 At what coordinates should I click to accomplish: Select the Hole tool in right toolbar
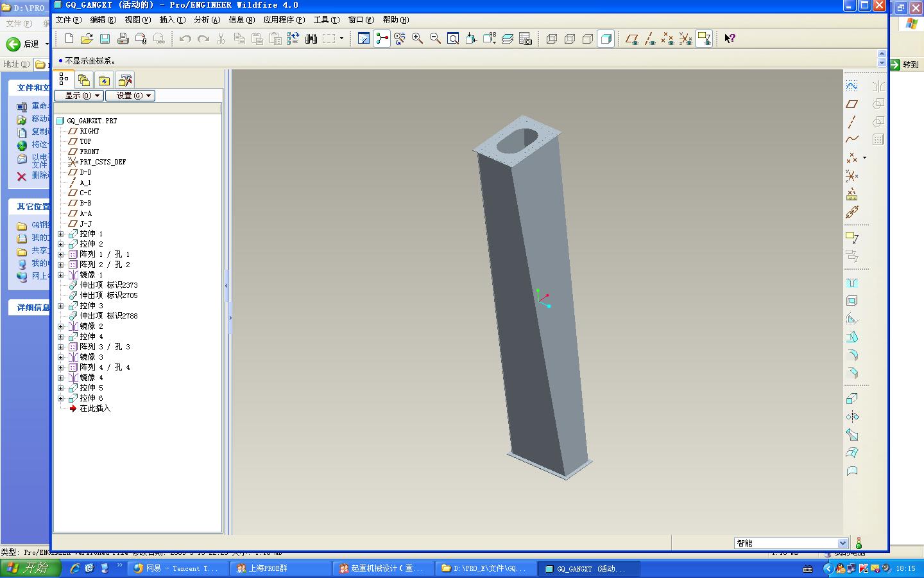852,283
